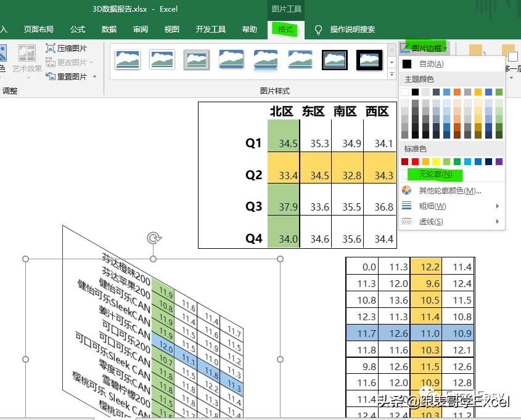Open the 艺术效果 dropdown arrow
Screen dimensions: 521x420
pos(28,78)
